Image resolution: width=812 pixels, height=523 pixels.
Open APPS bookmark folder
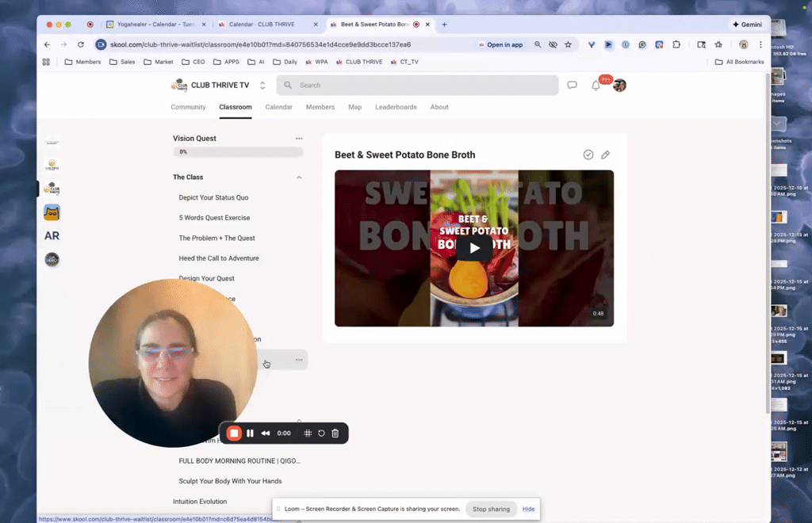(x=226, y=62)
